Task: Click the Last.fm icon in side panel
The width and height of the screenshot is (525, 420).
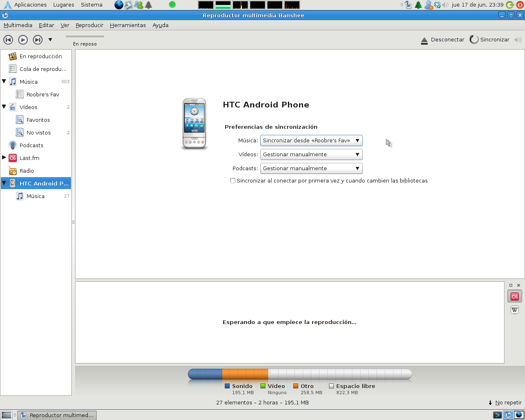Action: tap(514, 297)
